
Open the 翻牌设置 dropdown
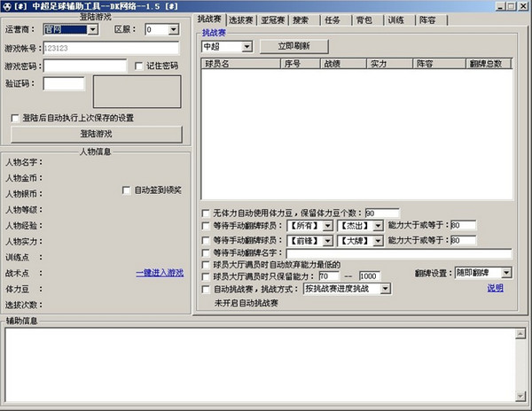point(506,273)
